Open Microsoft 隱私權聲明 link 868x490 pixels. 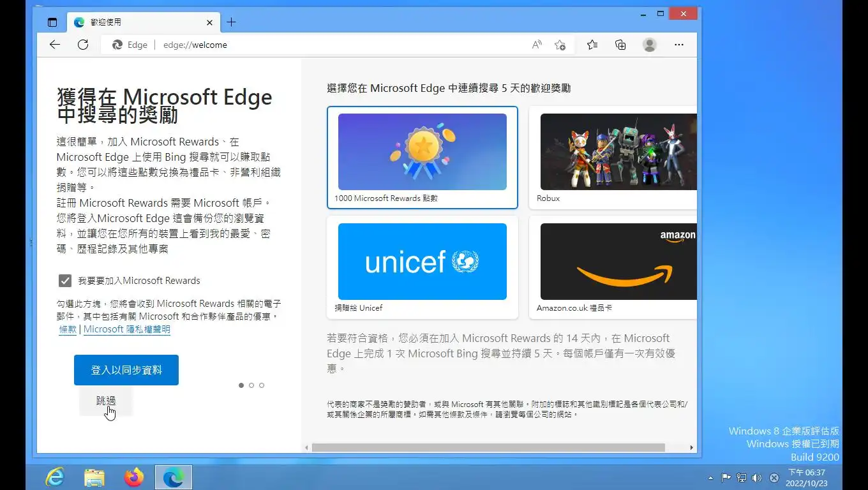127,329
